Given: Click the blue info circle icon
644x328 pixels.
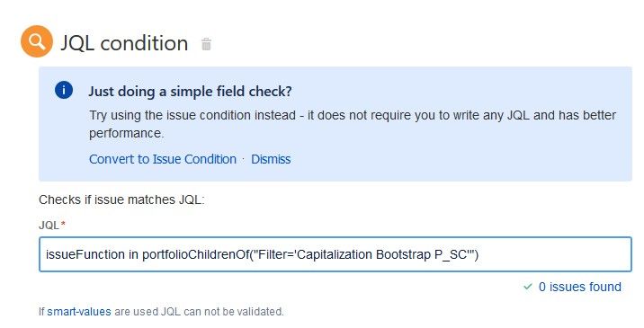Looking at the screenshot, I should 64,90.
